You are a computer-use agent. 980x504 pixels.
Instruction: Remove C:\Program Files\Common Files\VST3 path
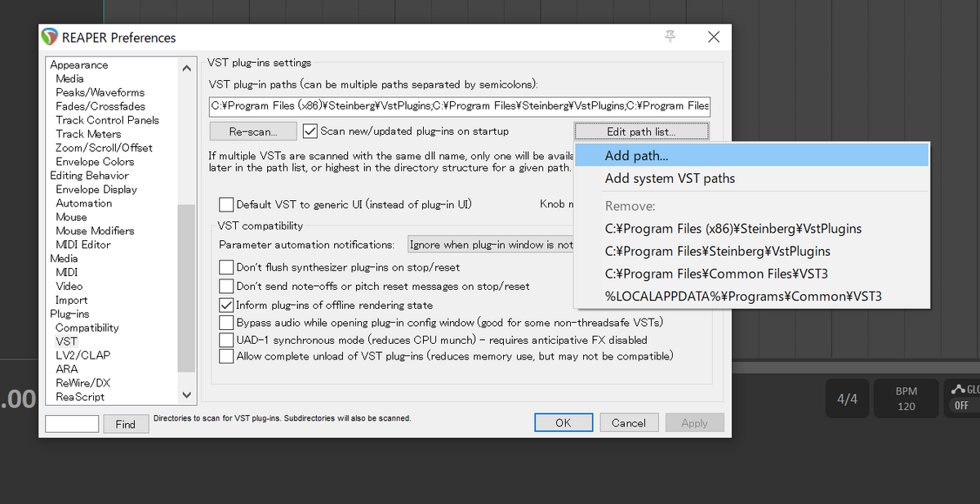tap(751, 274)
